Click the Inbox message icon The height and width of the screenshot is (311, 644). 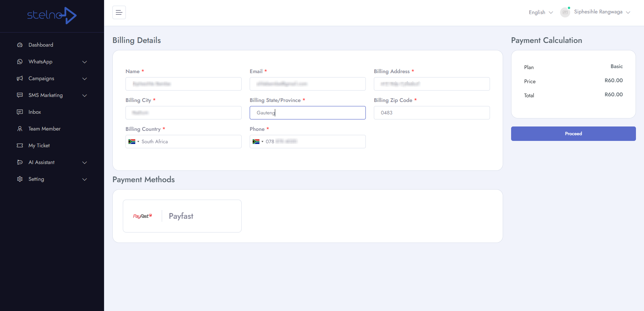tap(20, 112)
